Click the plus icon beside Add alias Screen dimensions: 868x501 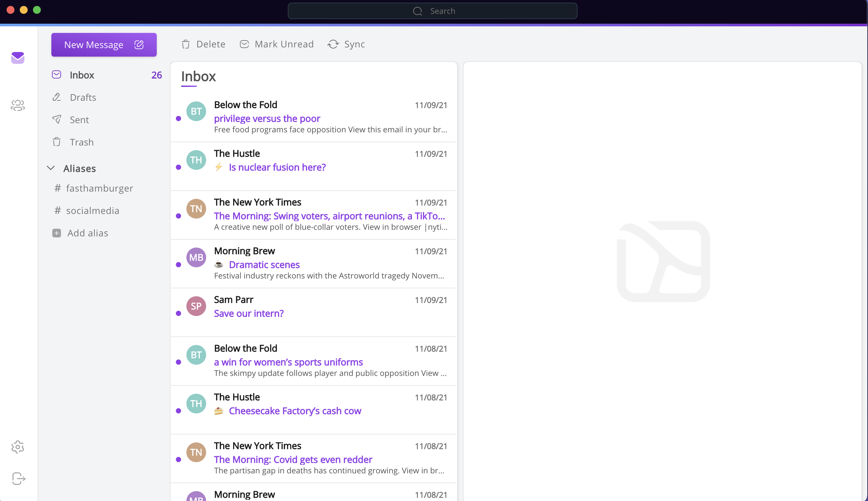(x=56, y=233)
